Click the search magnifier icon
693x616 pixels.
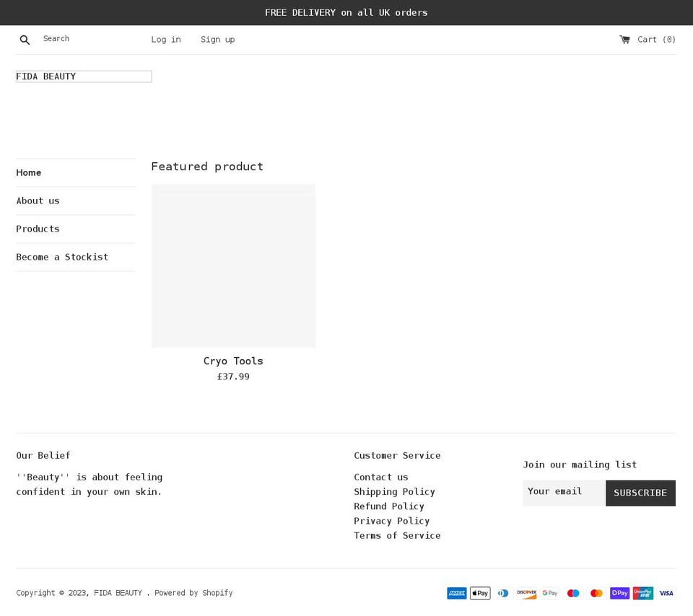(x=25, y=40)
